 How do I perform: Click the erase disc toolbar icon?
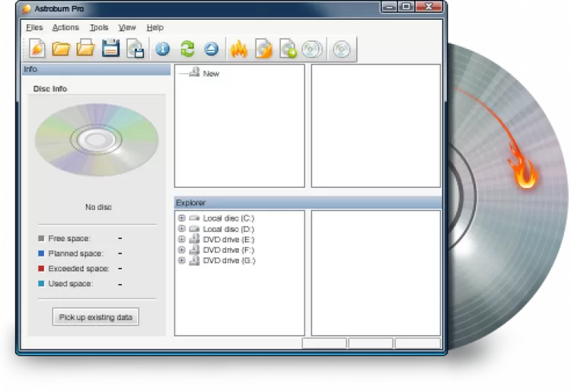pyautogui.click(x=312, y=49)
